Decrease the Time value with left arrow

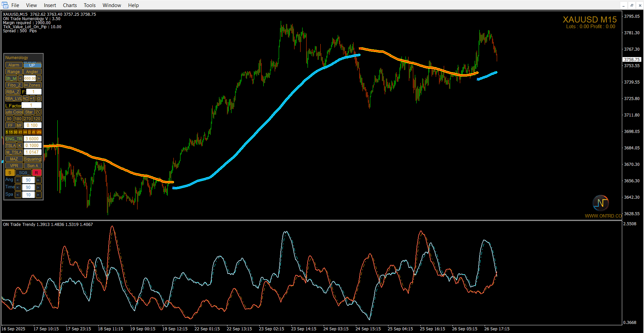pos(18,188)
